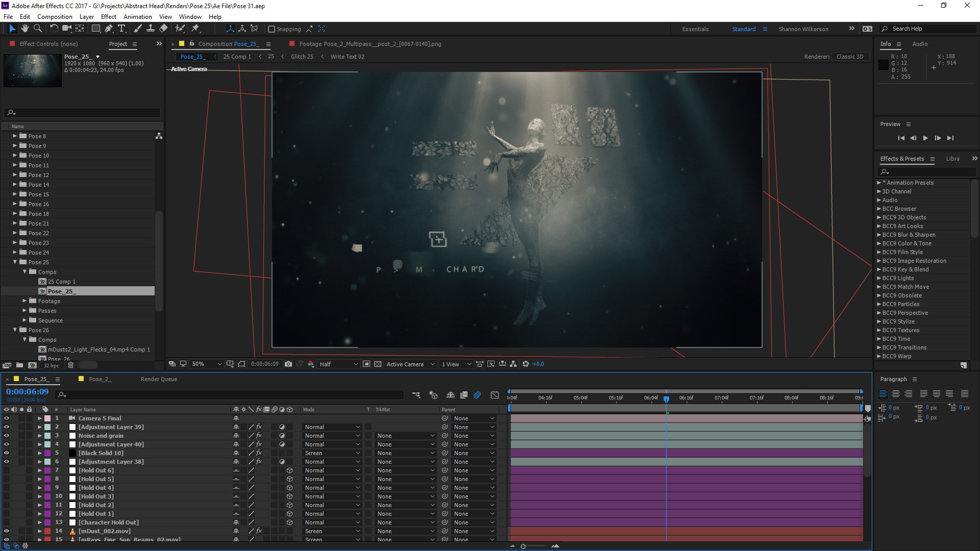The height and width of the screenshot is (551, 980).
Task: Click the label color swatch of Camera 5 Final
Action: (x=47, y=418)
